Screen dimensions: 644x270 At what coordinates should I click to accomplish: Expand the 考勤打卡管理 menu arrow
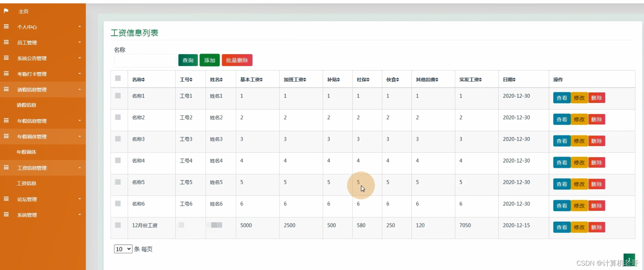80,74
